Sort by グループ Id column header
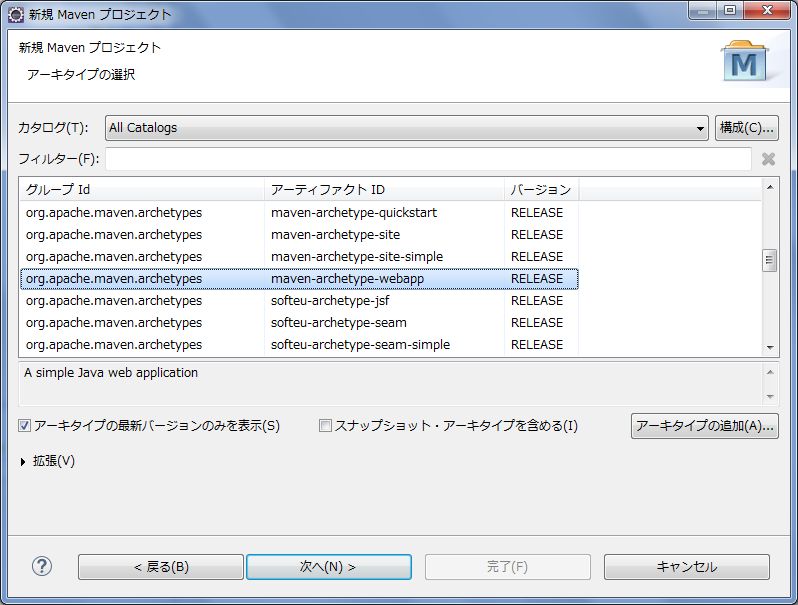The width and height of the screenshot is (798, 605). 142,190
